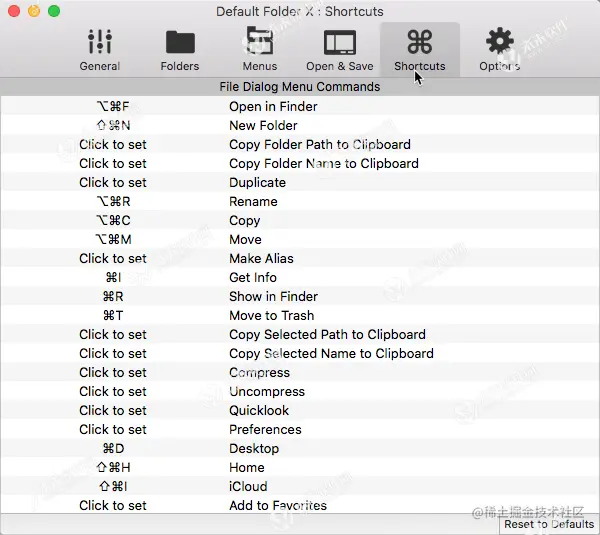Select the Open in Finder command label

[273, 106]
